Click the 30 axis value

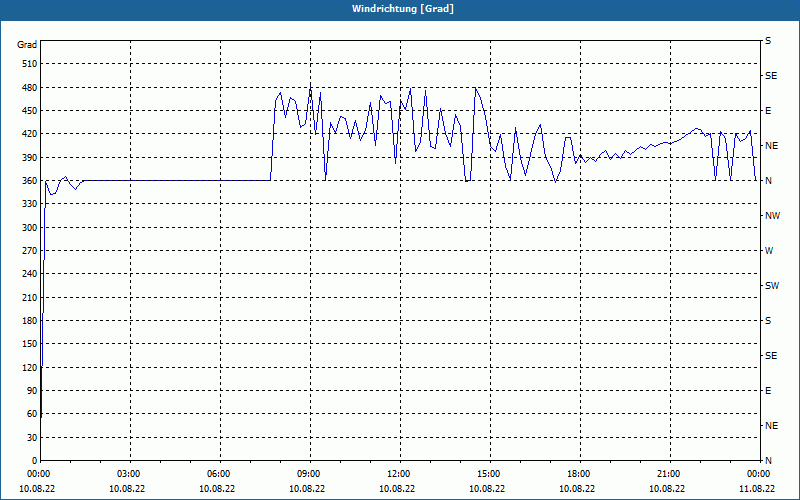(32, 438)
